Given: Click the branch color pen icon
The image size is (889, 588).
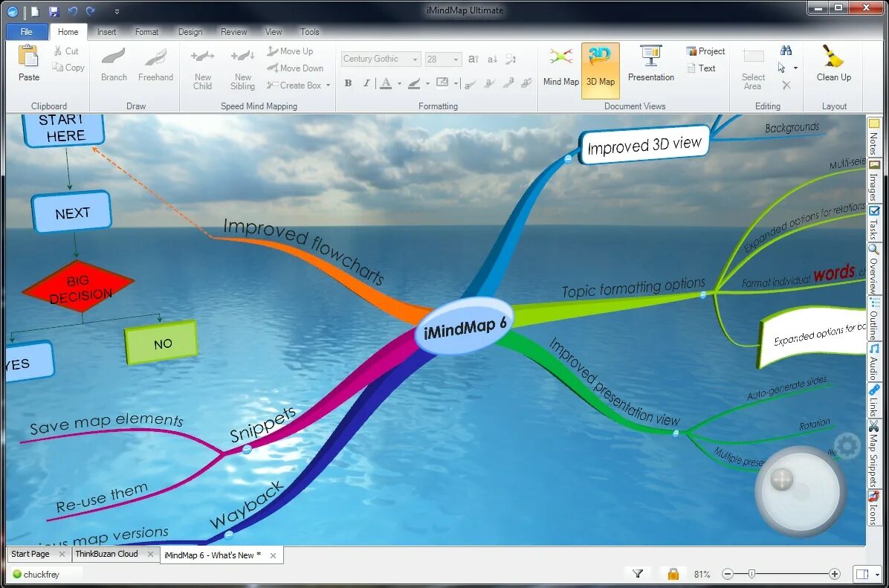Looking at the screenshot, I should tap(415, 83).
